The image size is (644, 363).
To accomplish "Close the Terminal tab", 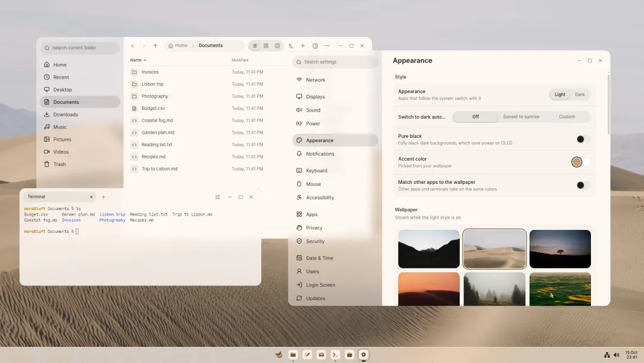I will click(91, 197).
